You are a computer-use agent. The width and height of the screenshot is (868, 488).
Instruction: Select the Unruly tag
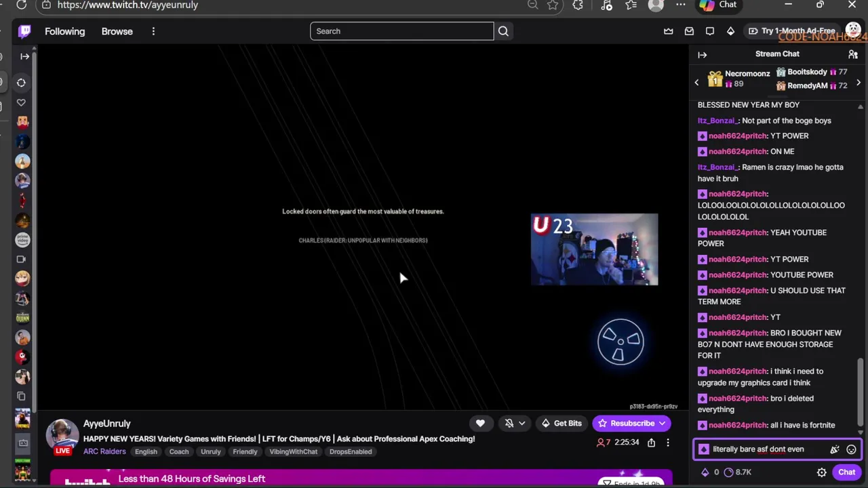coord(211,452)
